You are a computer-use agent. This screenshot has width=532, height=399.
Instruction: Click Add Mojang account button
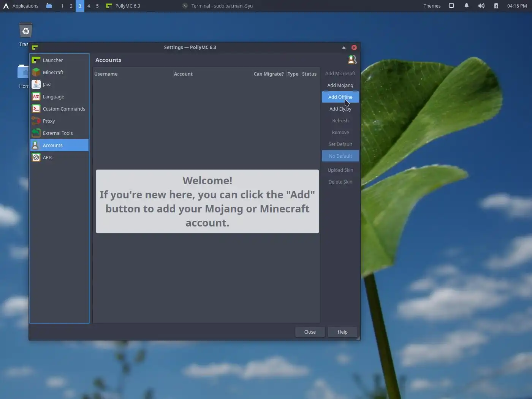tap(340, 85)
